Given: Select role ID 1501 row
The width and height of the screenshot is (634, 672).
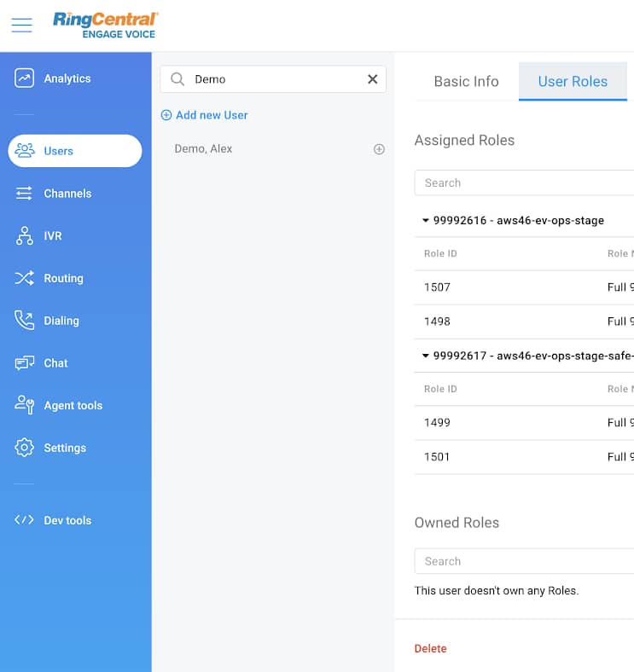Looking at the screenshot, I should [x=524, y=457].
